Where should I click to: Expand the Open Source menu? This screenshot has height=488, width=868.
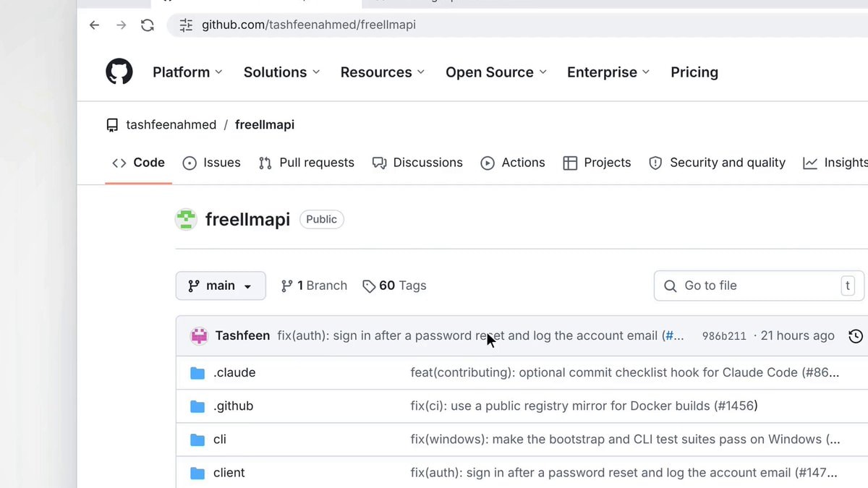(x=496, y=72)
